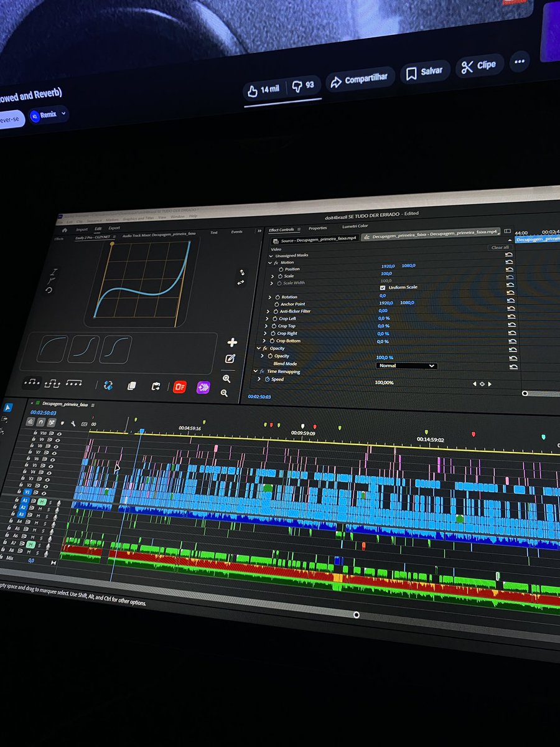Toggle Snap in Timeline magnet button

[x=40, y=422]
